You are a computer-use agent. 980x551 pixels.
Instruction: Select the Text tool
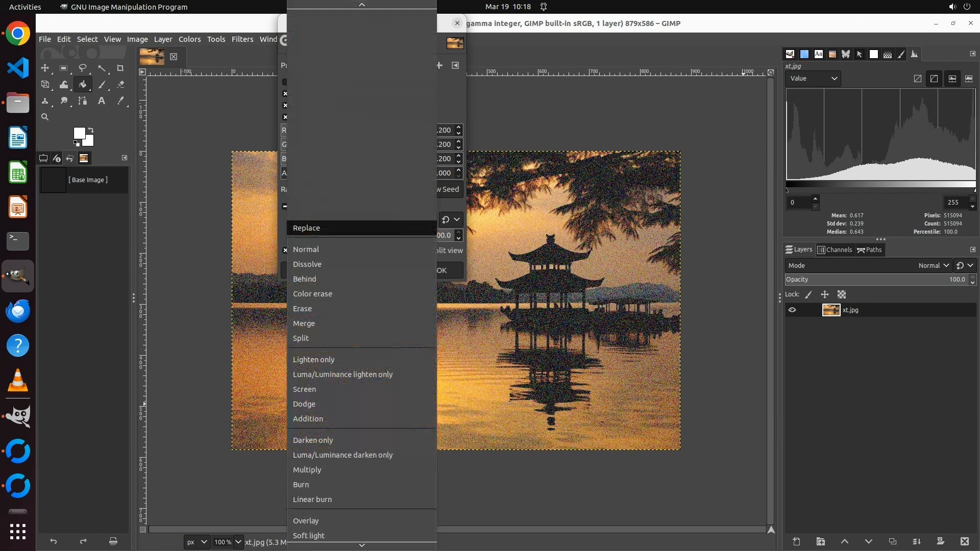pos(102,101)
